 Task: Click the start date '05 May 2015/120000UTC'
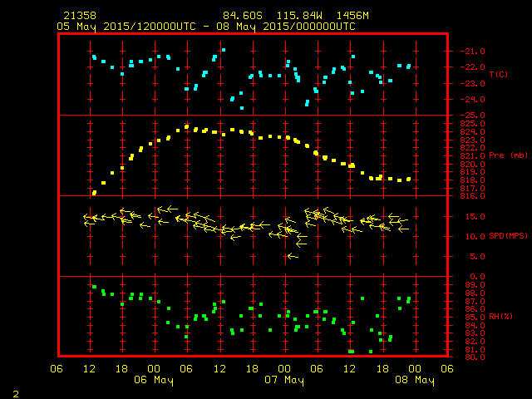126,27
